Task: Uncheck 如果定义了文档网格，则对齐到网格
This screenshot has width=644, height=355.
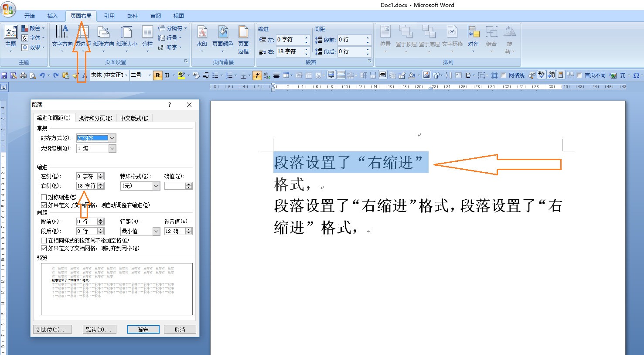Action: tap(44, 248)
